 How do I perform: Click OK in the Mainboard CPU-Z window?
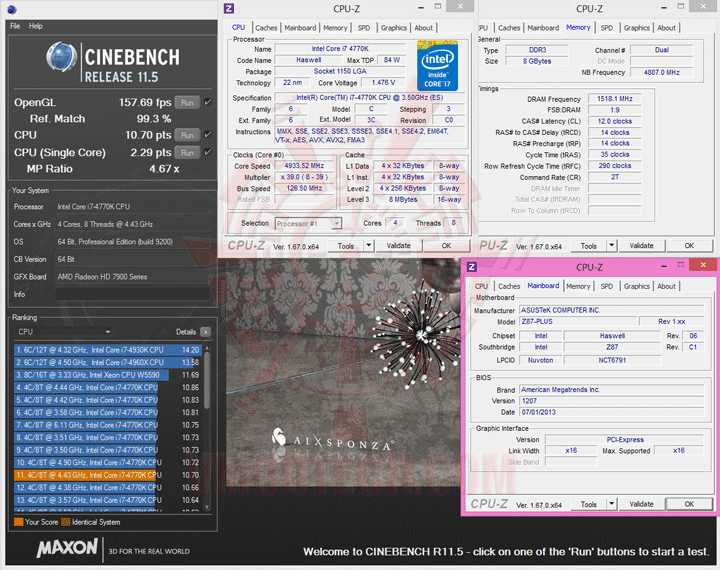click(689, 504)
